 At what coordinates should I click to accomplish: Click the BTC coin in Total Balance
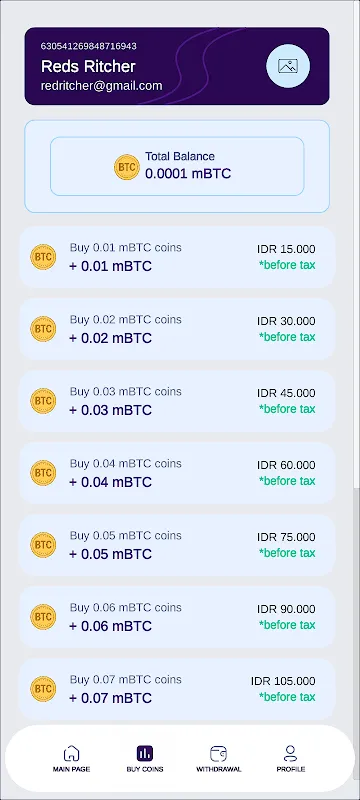127,167
